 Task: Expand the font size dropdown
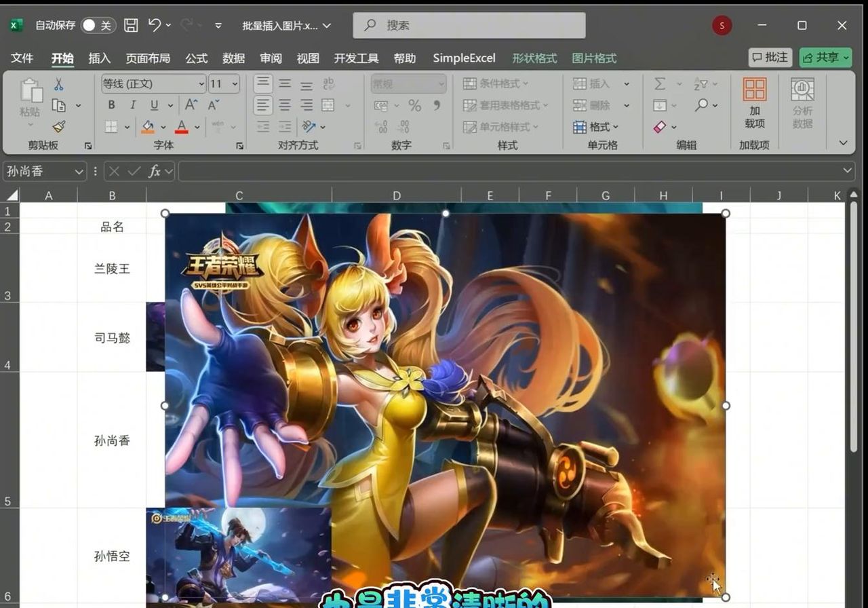(235, 84)
